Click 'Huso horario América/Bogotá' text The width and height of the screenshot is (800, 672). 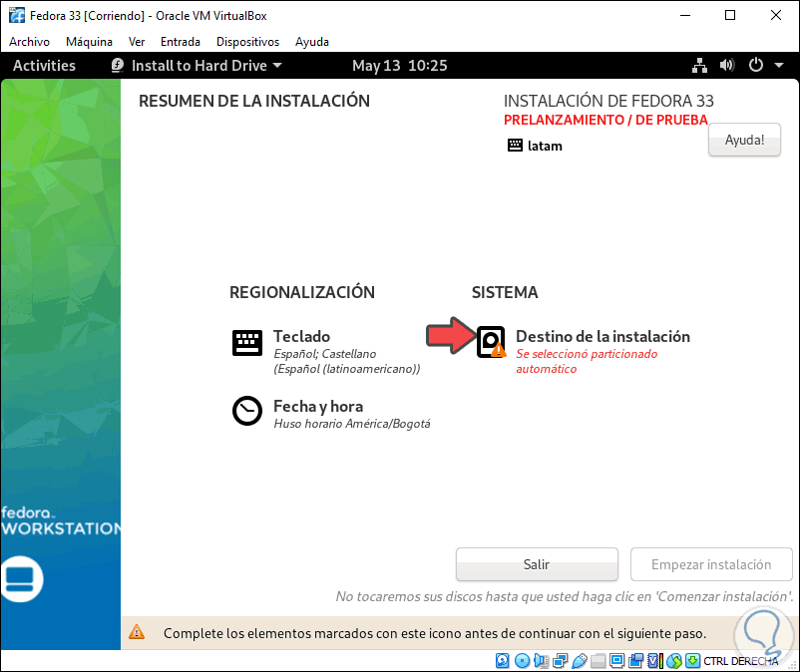[x=351, y=424]
